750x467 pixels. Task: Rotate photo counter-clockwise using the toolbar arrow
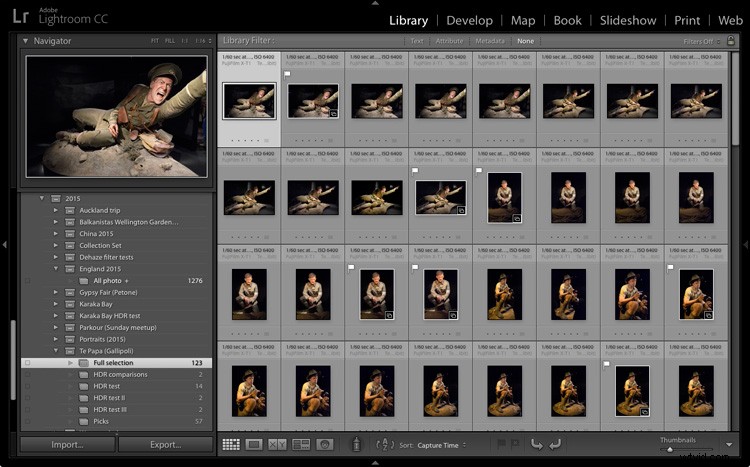[537, 445]
